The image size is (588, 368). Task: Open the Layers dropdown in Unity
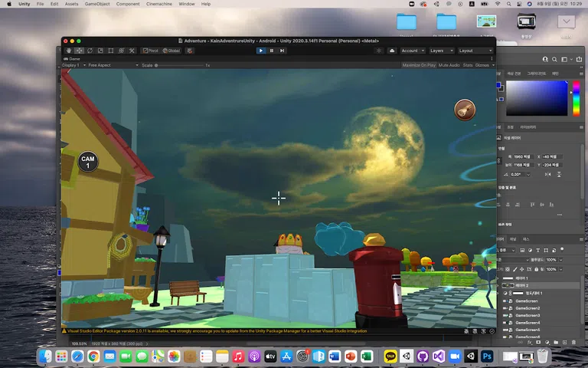[439, 51]
